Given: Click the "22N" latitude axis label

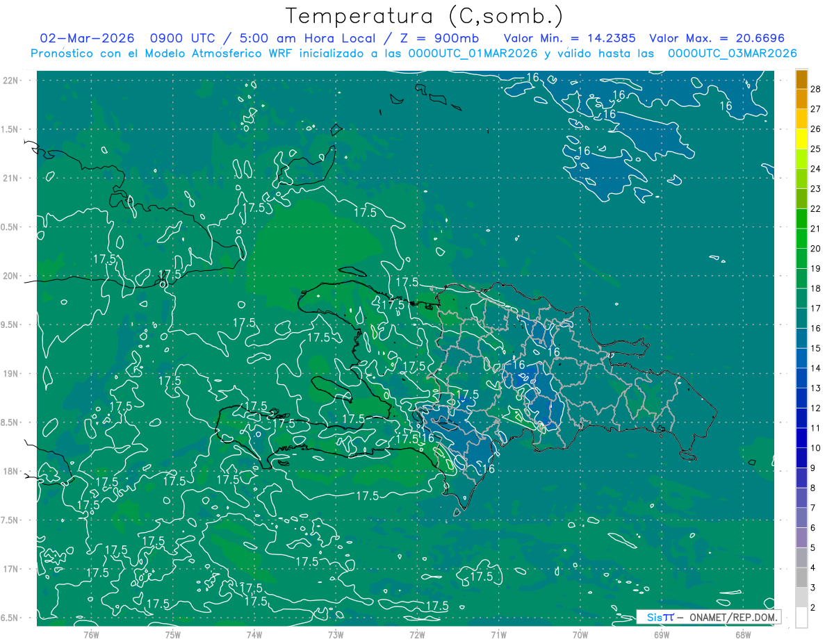Looking at the screenshot, I should (x=11, y=81).
